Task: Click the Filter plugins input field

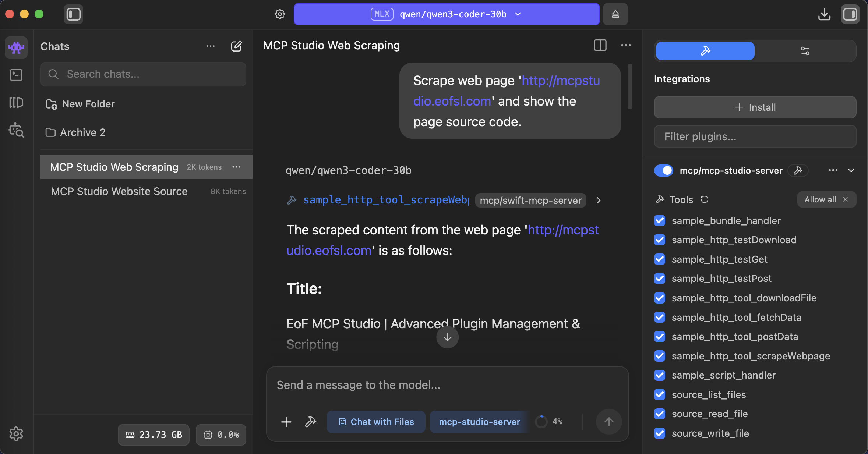Action: click(755, 136)
